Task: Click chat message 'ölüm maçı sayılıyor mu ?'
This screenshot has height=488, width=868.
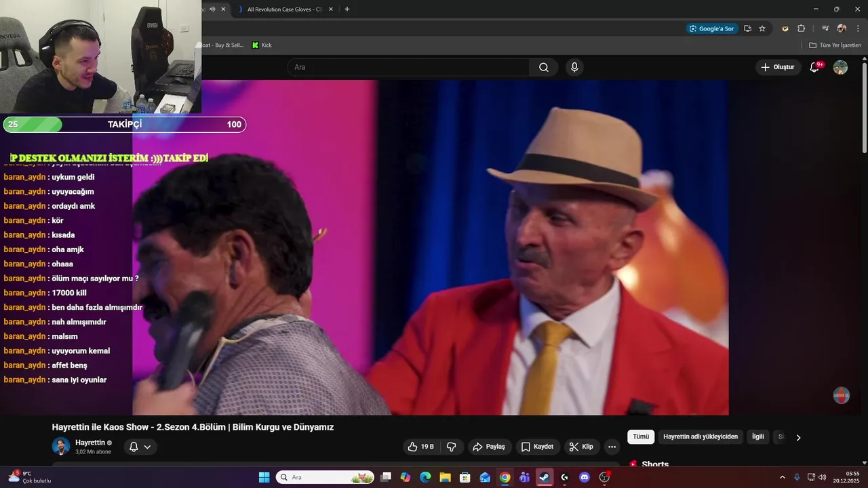Action: 96,279
